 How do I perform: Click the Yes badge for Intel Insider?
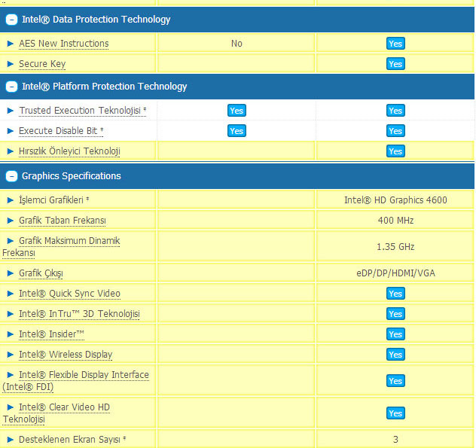click(395, 334)
